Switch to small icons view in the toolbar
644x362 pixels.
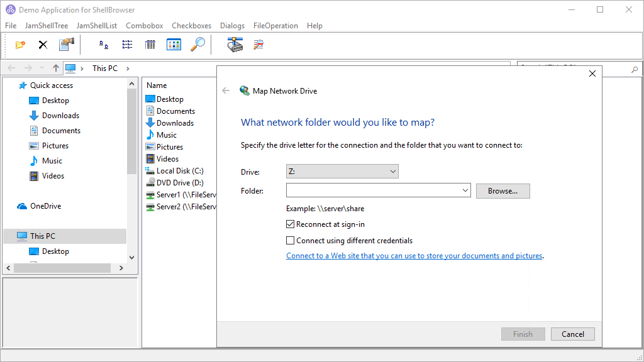click(102, 45)
